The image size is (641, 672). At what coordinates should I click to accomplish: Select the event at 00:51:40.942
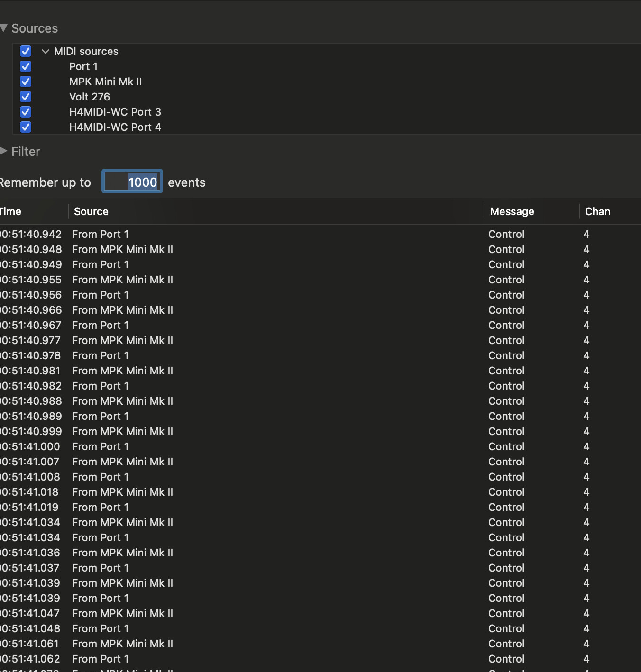(x=101, y=234)
